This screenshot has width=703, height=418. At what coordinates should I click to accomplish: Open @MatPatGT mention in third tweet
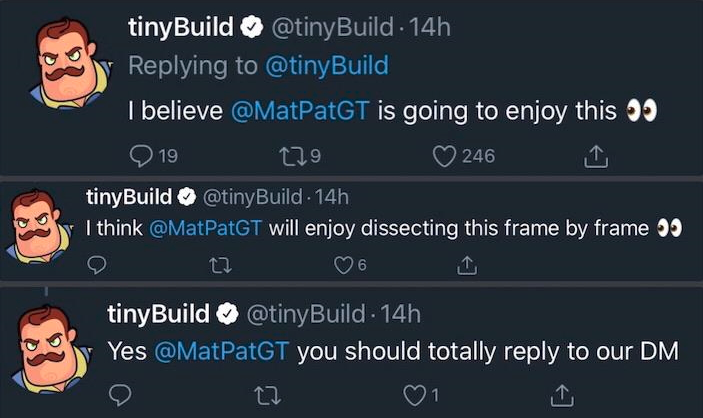pyautogui.click(x=223, y=351)
